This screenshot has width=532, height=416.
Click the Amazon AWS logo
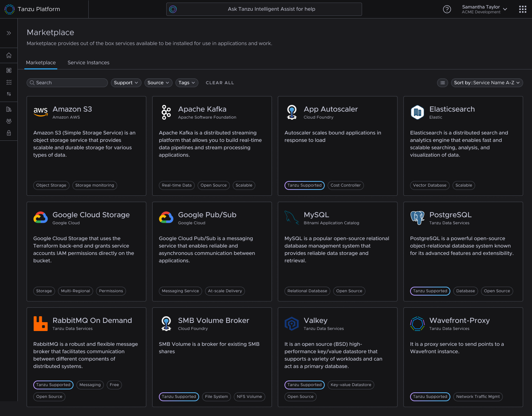pyautogui.click(x=41, y=112)
